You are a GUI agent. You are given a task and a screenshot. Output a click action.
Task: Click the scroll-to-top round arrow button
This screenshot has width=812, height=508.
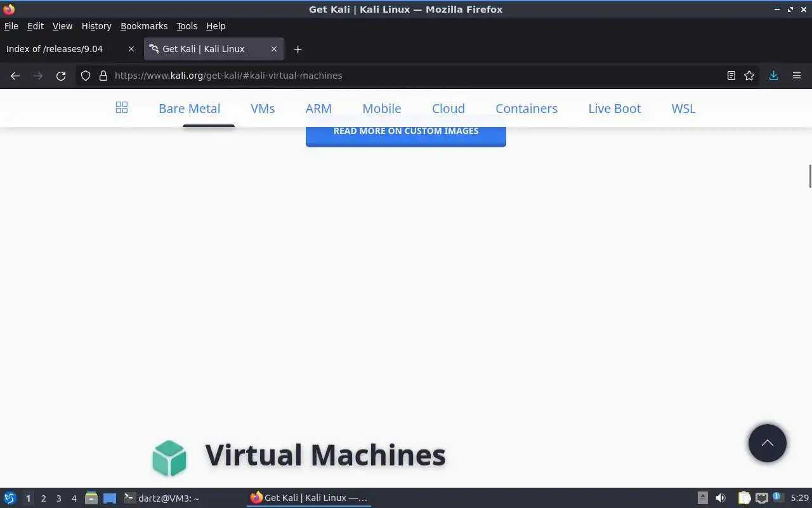pyautogui.click(x=768, y=443)
